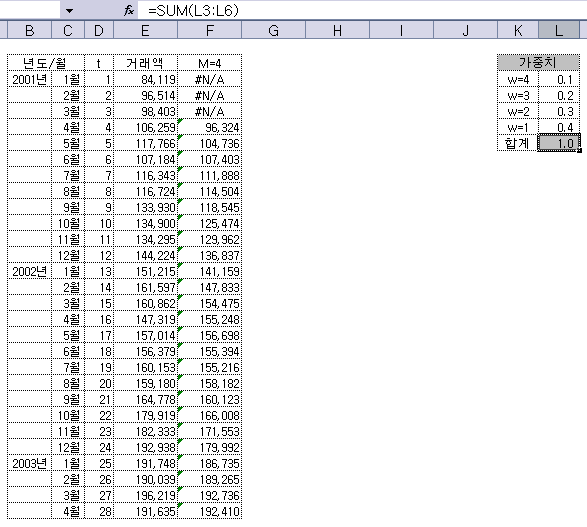Image resolution: width=587 pixels, height=527 pixels.
Task: Select column header B
Action: pos(30,30)
